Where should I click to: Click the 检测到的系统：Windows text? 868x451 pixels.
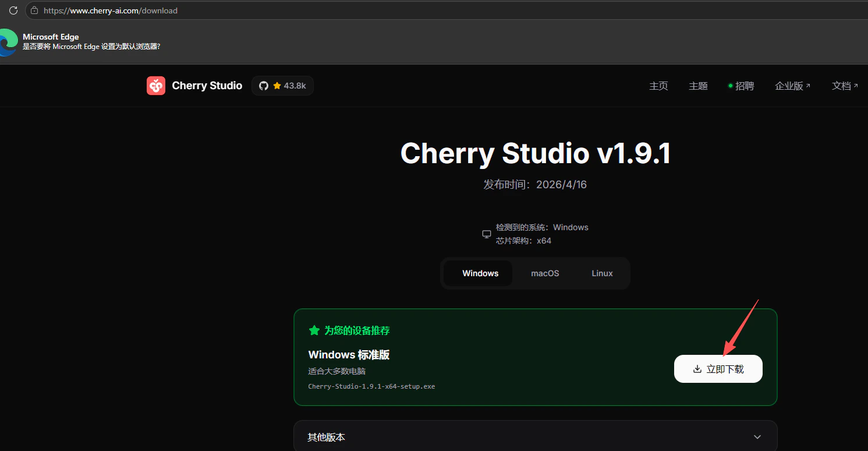pos(542,227)
